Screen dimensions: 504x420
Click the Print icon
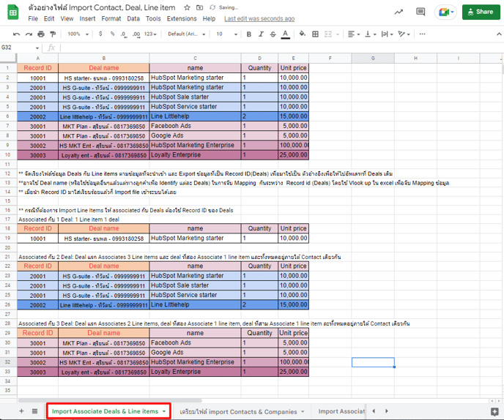(x=41, y=34)
